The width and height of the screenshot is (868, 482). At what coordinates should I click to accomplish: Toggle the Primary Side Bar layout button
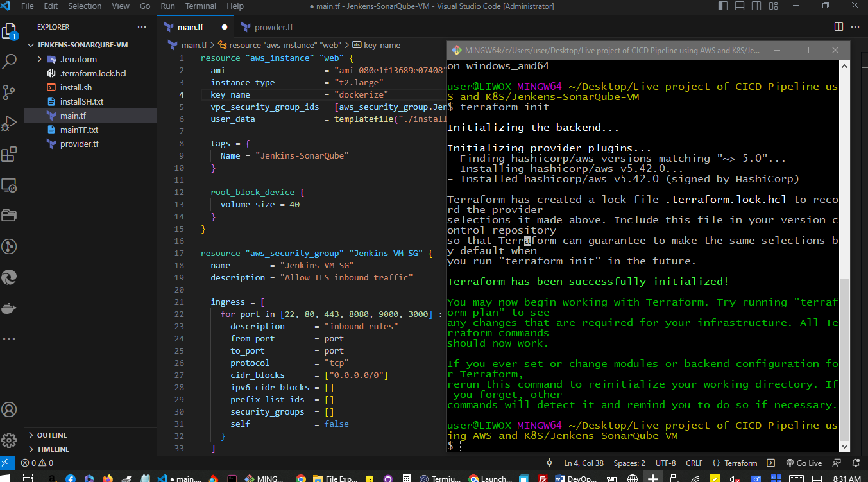724,6
